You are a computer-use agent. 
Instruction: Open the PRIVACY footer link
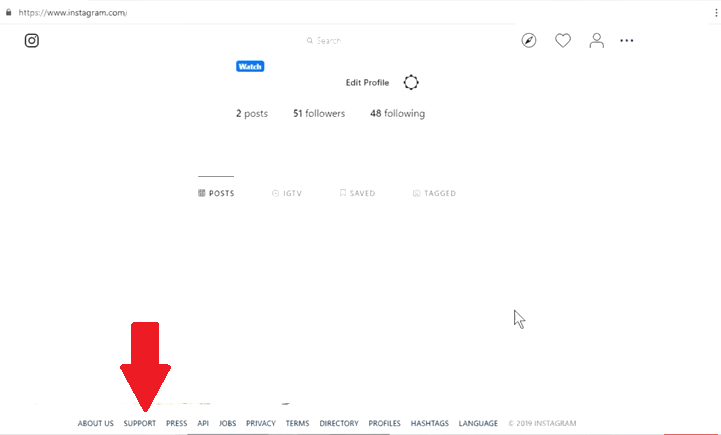[x=261, y=423]
